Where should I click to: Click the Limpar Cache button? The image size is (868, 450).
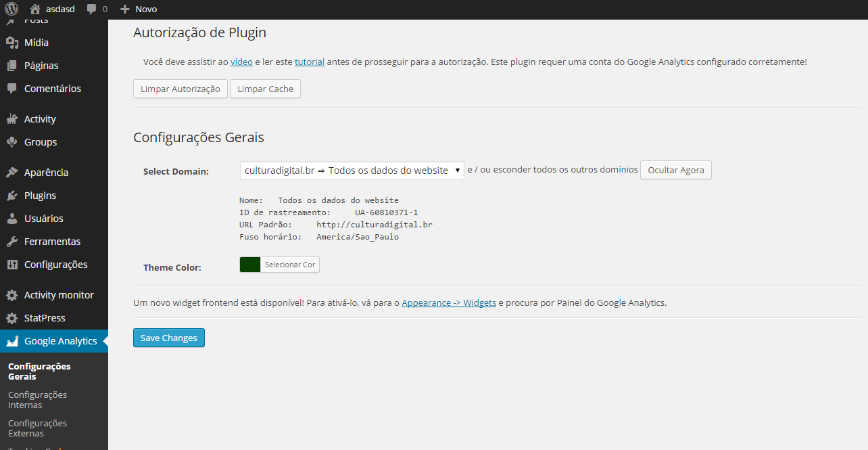point(265,89)
